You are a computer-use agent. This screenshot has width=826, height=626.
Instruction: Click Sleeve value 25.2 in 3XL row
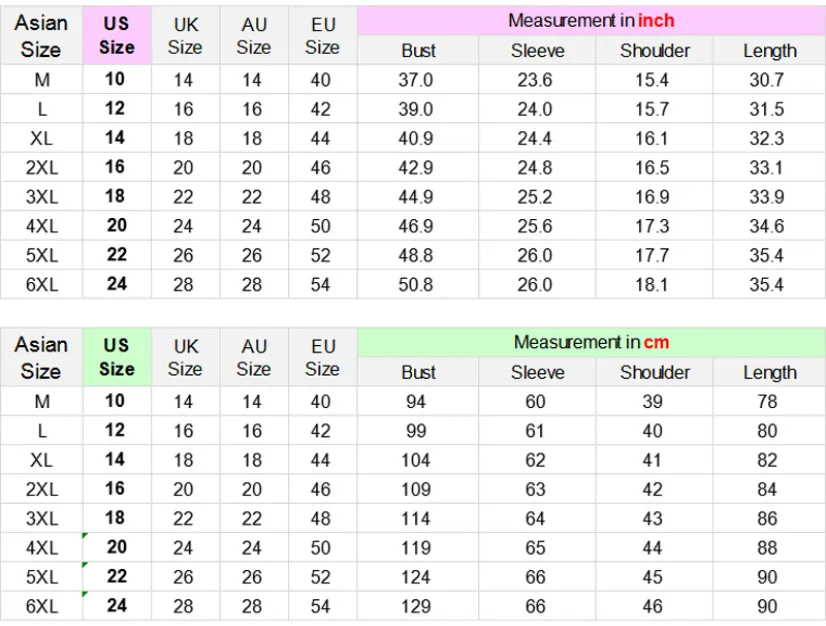(x=535, y=197)
